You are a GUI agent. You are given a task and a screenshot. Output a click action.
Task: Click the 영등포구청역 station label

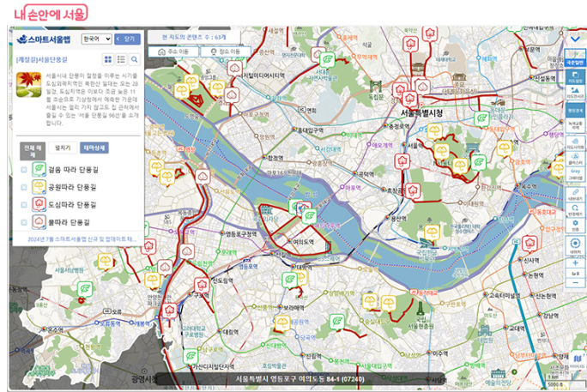pos(241,234)
